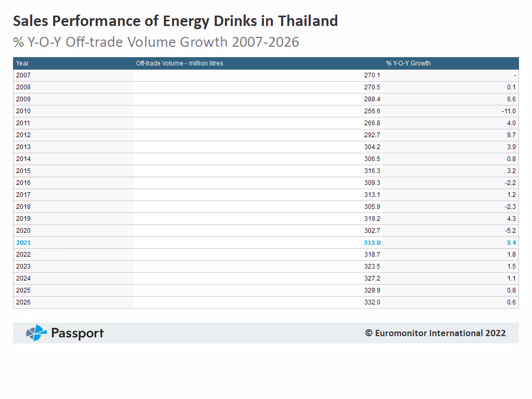The height and width of the screenshot is (399, 532).
Task: Click the Euromonitor International 2022 copyright text
Action: point(435,333)
